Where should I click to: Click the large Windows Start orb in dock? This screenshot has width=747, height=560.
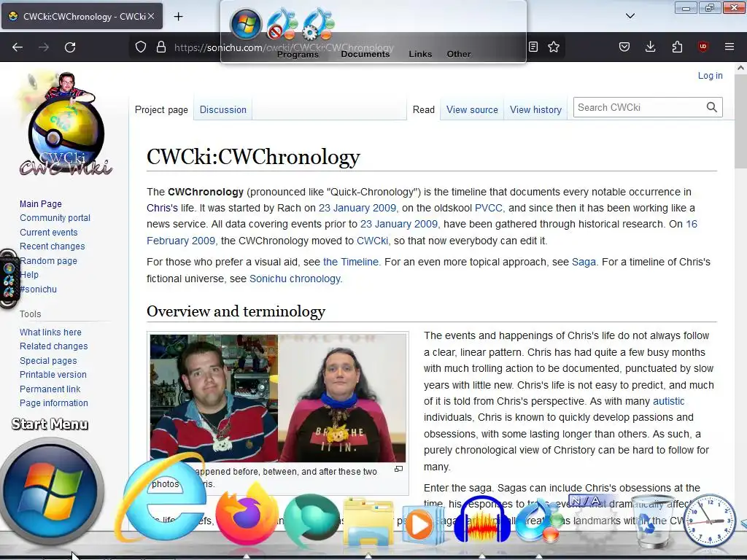click(52, 491)
